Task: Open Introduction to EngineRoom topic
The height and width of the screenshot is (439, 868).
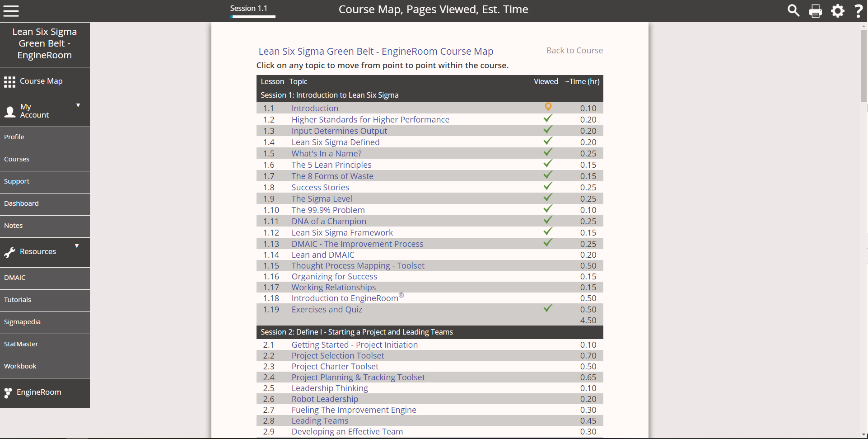Action: click(x=347, y=298)
